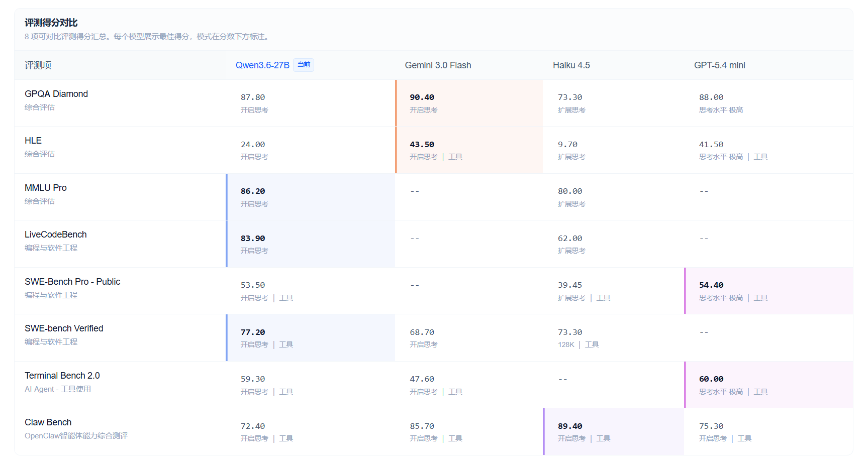Click the 54.40 GPT-5.4 mini SWE-Bench Pro score

click(711, 285)
